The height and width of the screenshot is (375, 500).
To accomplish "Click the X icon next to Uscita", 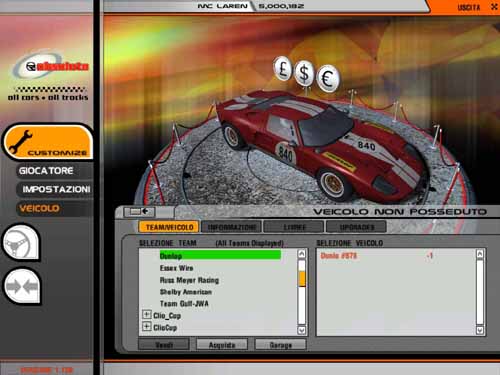I will [494, 7].
